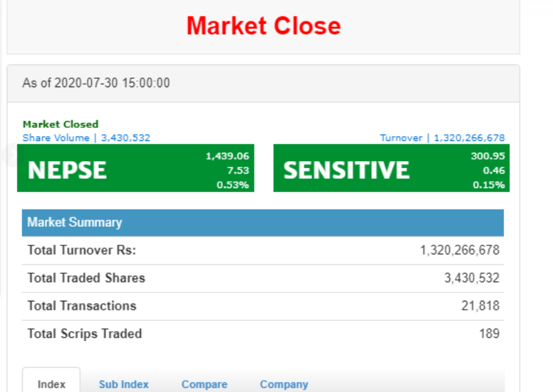Switch to the Sub Index tab
Viewport: 553px width, 392px height.
(124, 384)
